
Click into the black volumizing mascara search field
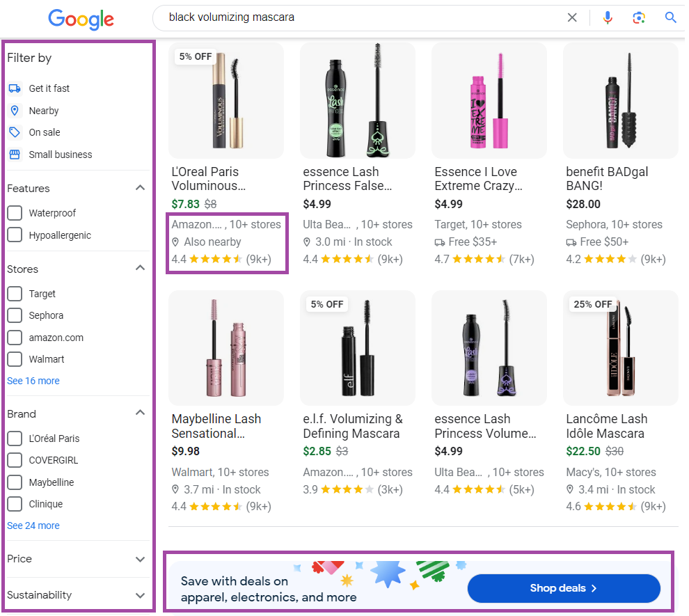(x=361, y=17)
